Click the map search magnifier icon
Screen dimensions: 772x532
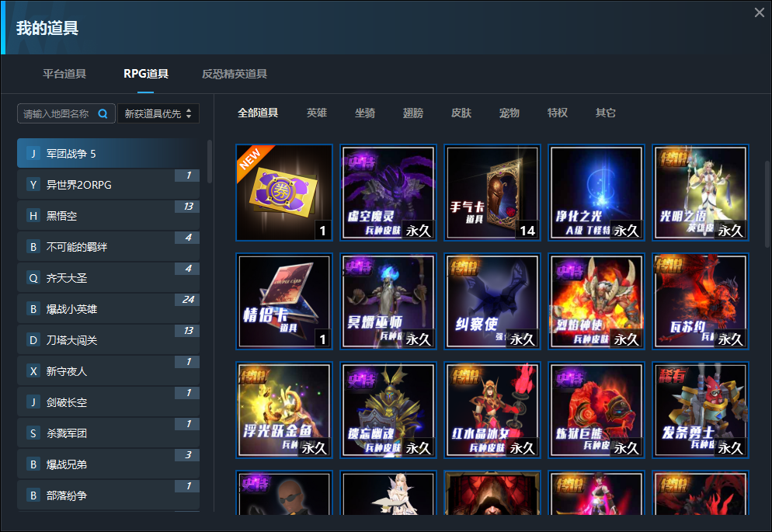[x=103, y=113]
